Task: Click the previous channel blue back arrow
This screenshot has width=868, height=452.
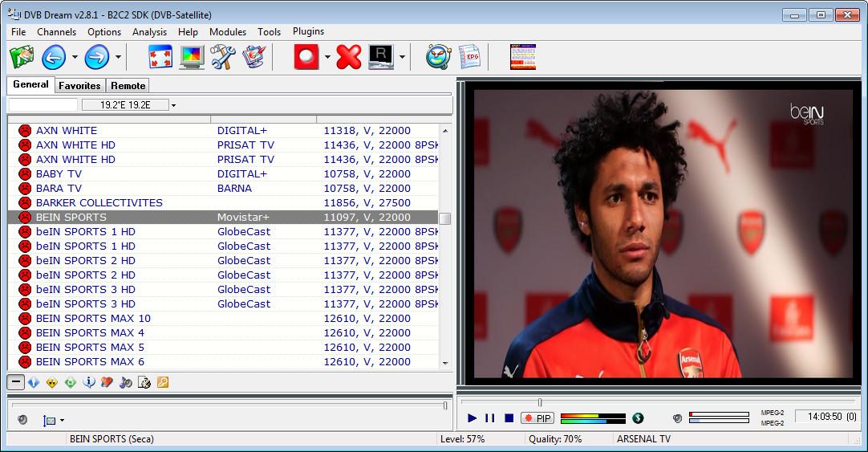Action: click(x=53, y=57)
